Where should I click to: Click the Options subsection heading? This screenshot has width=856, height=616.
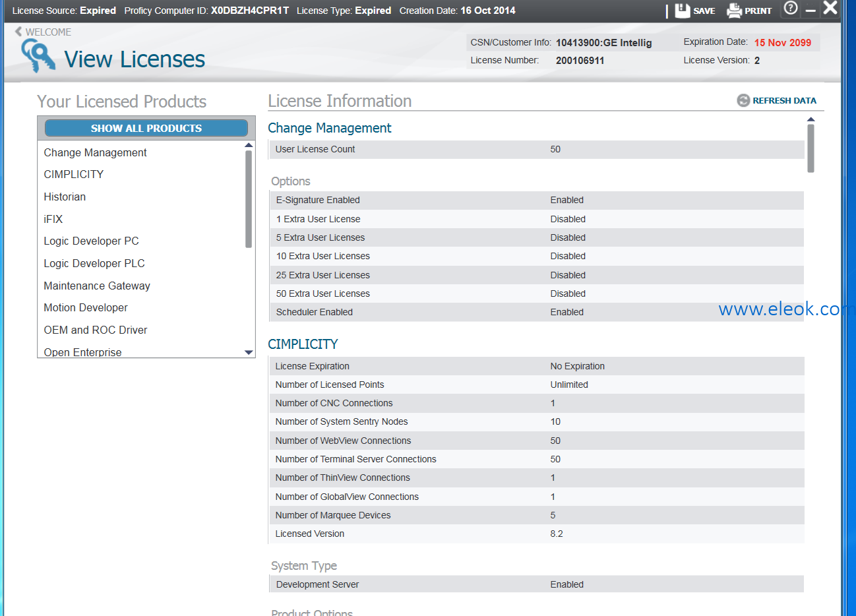pos(291,181)
